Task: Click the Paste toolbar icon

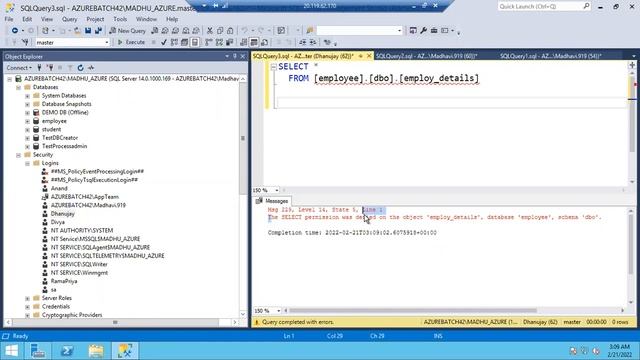Action: point(230,31)
